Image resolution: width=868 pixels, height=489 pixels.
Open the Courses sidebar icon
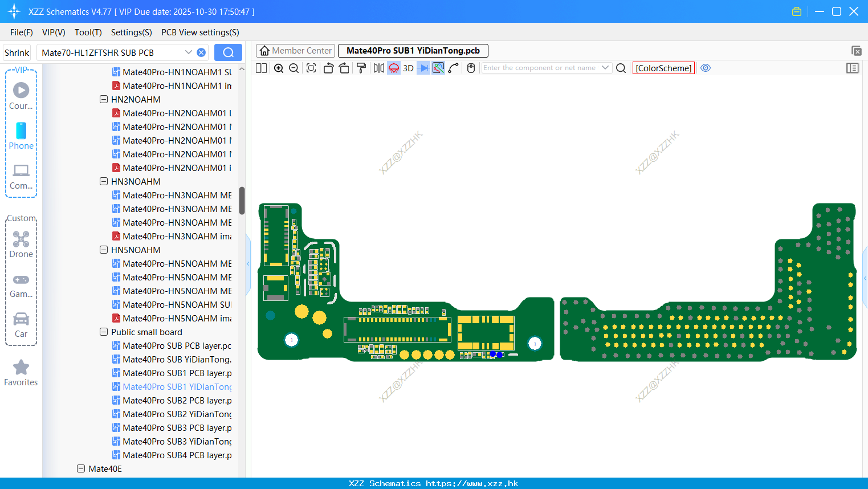pyautogui.click(x=21, y=96)
